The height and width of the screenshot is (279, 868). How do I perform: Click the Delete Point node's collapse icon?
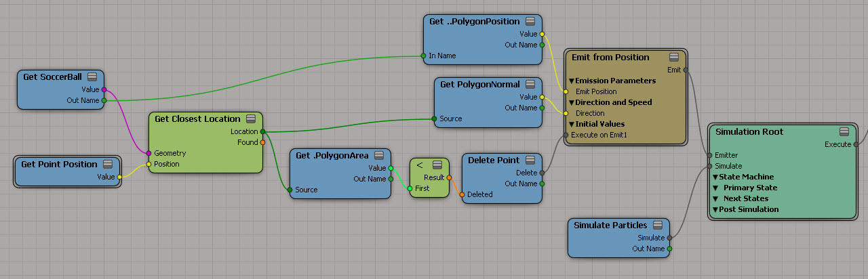(x=530, y=160)
